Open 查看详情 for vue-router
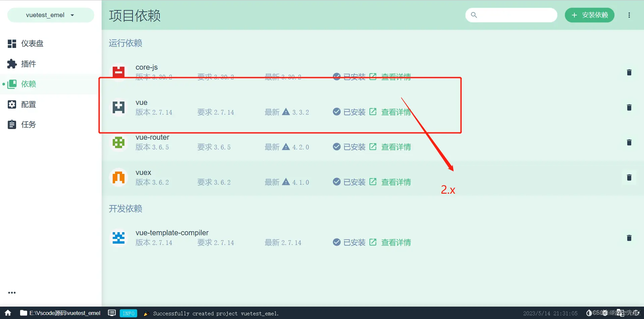 tap(396, 147)
